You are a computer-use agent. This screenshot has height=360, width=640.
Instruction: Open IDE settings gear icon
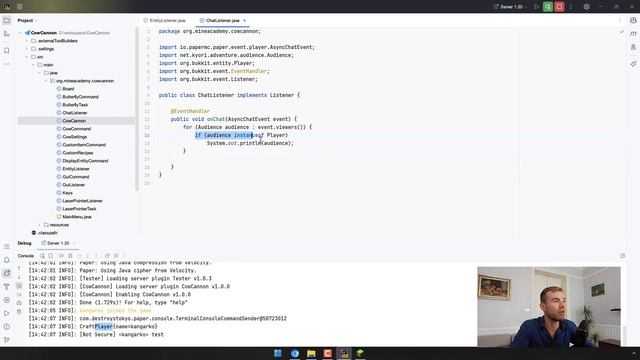tap(587, 7)
